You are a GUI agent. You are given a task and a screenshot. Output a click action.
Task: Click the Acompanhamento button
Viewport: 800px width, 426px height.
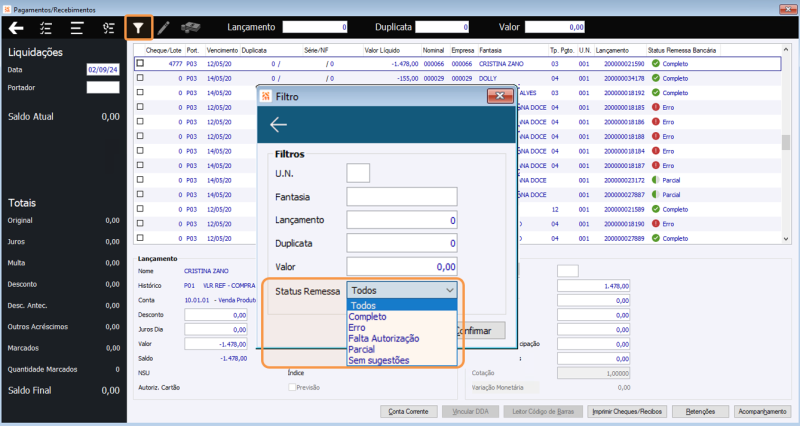tap(762, 411)
